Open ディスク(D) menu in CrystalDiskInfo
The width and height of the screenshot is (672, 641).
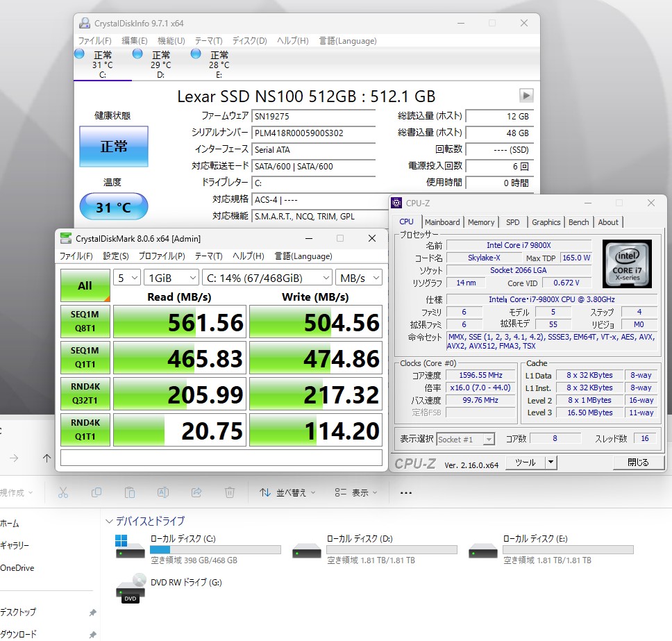[249, 41]
